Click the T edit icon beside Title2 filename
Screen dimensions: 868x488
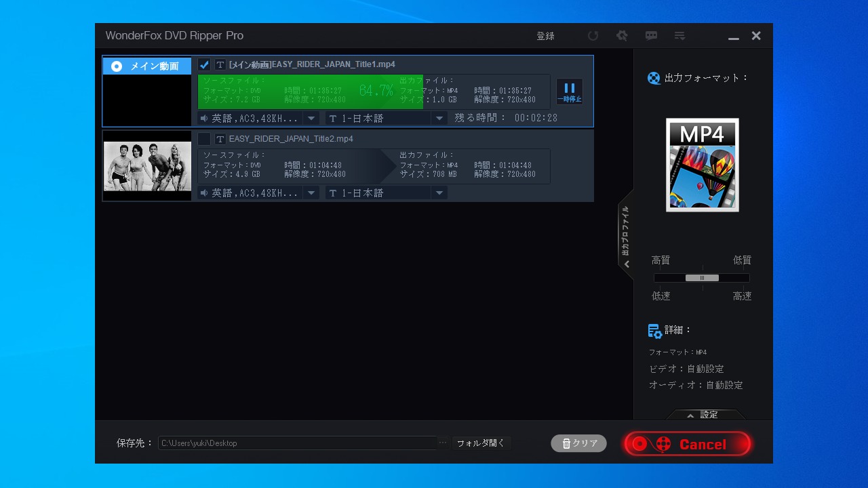220,139
